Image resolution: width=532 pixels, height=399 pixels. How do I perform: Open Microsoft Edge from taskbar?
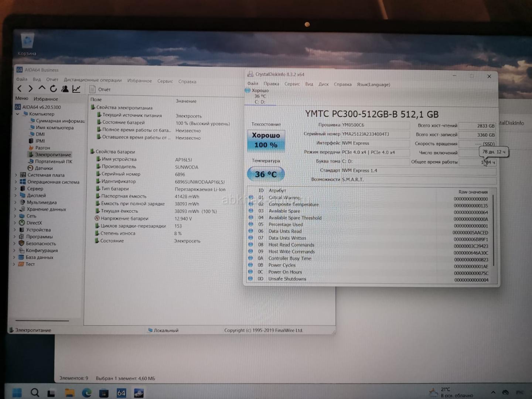(x=87, y=393)
